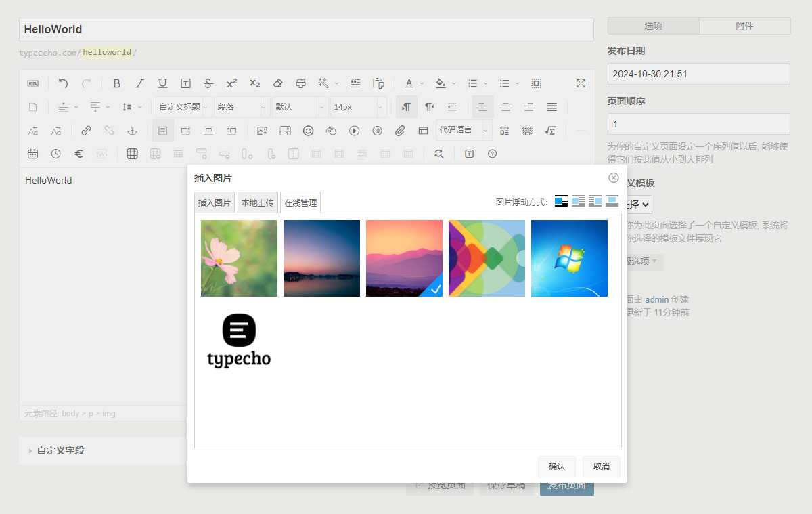The width and height of the screenshot is (812, 514).
Task: Open the template chooser icon
Action: coord(504,131)
